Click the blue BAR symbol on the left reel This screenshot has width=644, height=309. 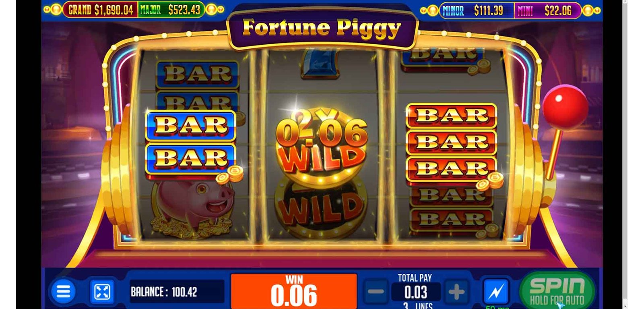(191, 142)
